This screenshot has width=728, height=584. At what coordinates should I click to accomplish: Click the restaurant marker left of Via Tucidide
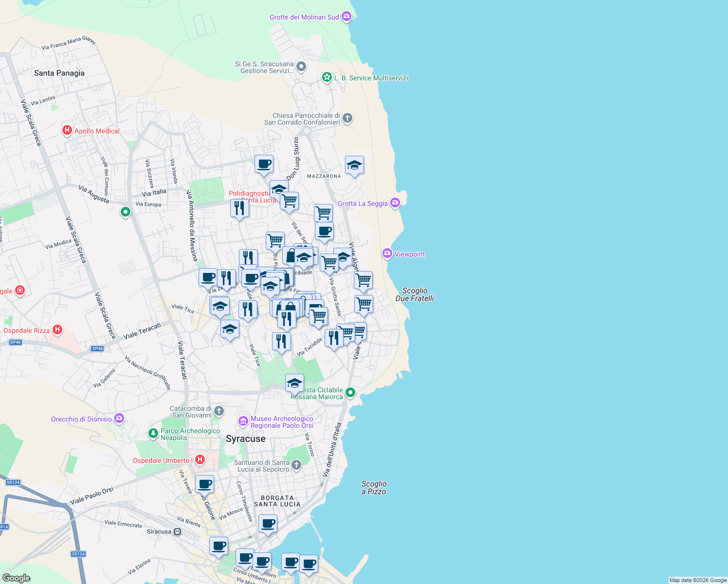(281, 343)
